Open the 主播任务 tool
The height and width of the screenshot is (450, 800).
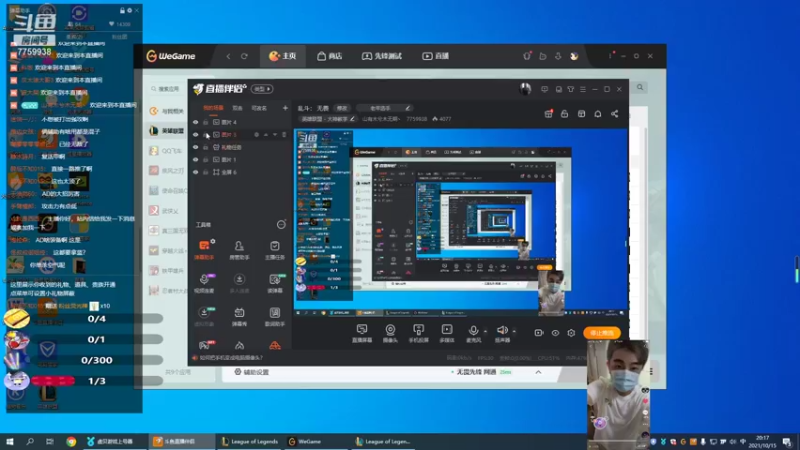click(x=274, y=249)
